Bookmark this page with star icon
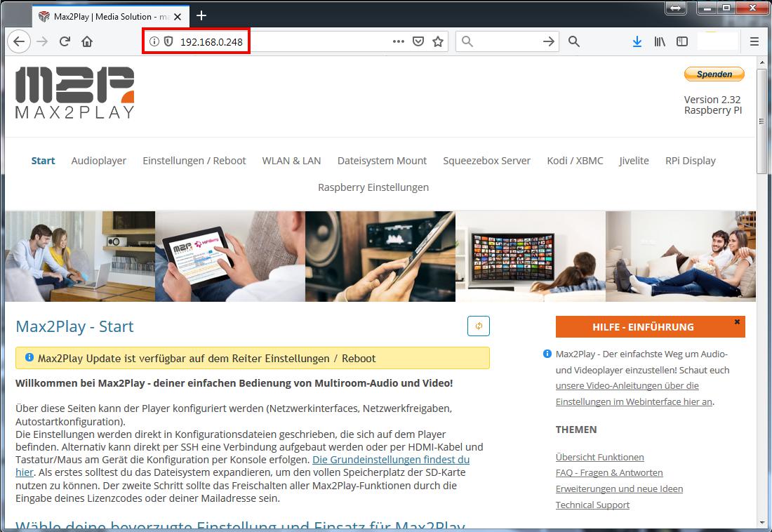 438,41
